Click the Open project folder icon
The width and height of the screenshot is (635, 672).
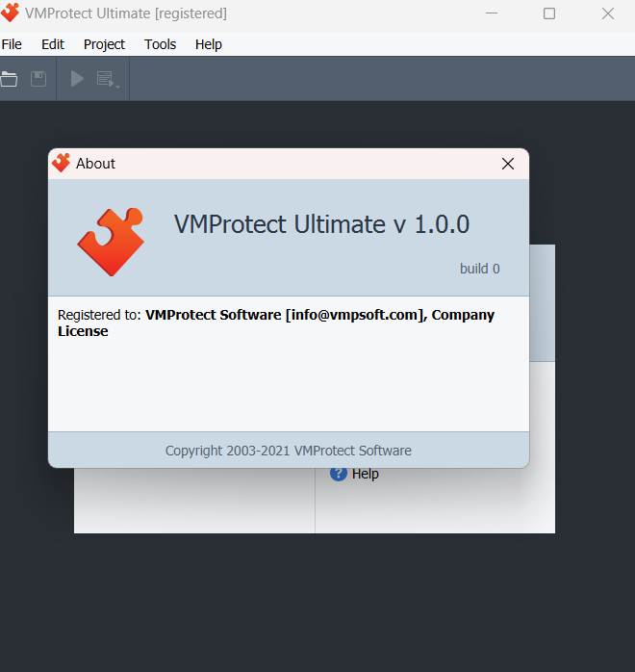[x=9, y=79]
